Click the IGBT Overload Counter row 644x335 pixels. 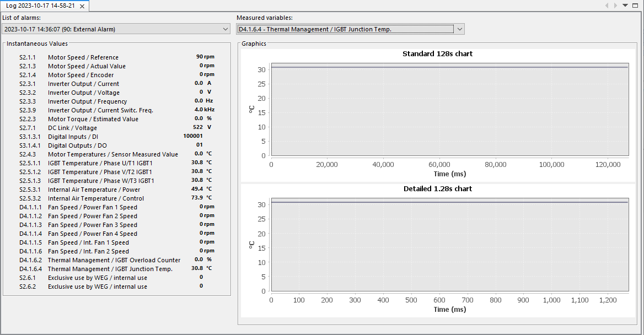click(114, 260)
